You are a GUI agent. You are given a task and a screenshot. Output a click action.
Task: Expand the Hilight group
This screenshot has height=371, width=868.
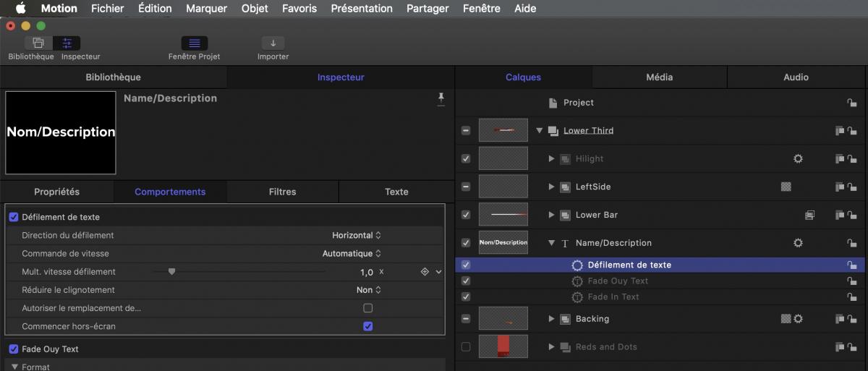pos(552,158)
